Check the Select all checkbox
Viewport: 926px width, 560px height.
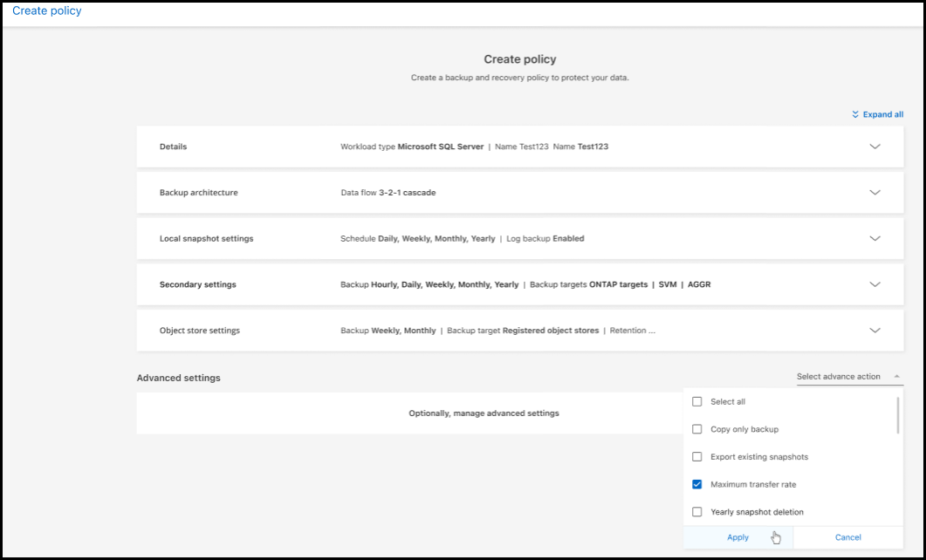pyautogui.click(x=696, y=402)
